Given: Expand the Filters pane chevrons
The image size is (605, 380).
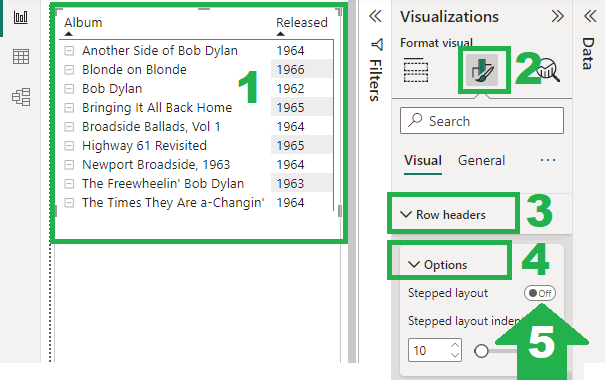Looking at the screenshot, I should click(375, 16).
